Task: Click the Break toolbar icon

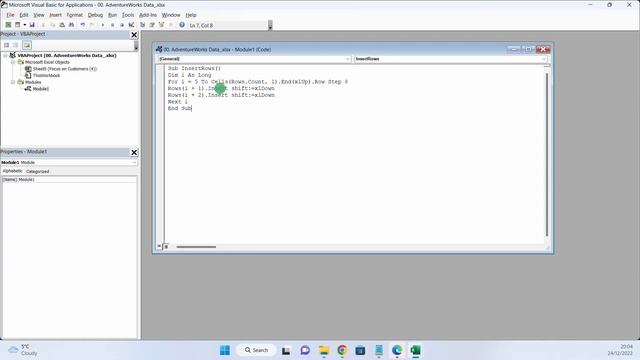Action: tap(112, 25)
